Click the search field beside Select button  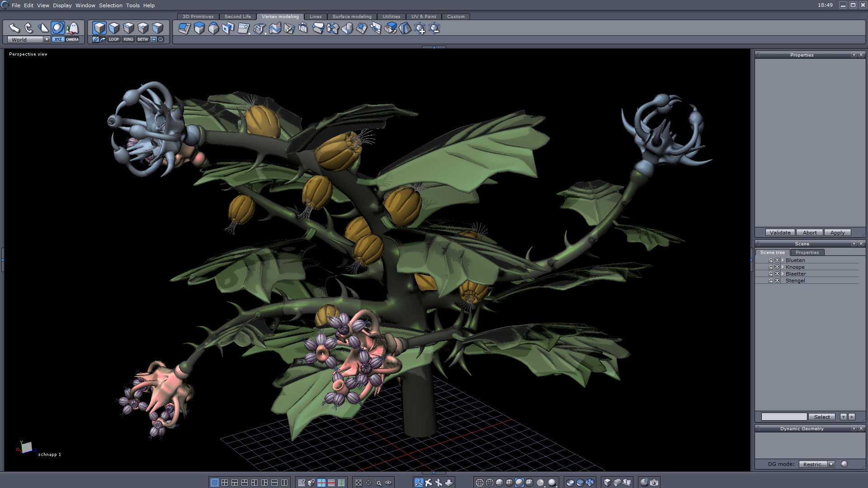[x=784, y=417]
